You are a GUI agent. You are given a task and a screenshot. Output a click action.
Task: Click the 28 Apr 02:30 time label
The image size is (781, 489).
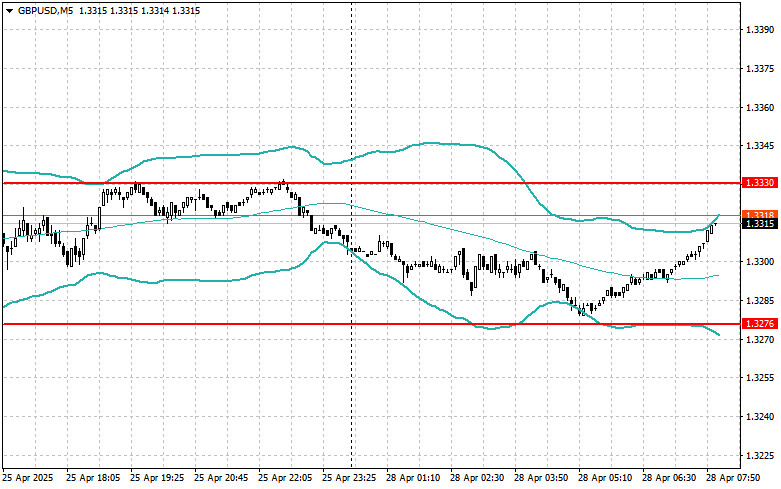(477, 478)
